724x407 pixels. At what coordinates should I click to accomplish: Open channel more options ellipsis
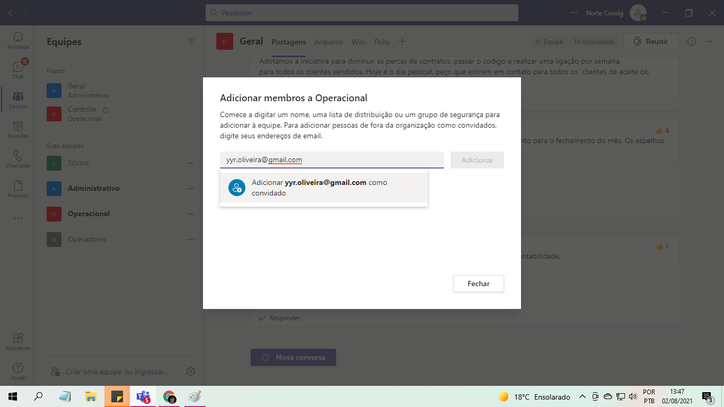coord(709,42)
